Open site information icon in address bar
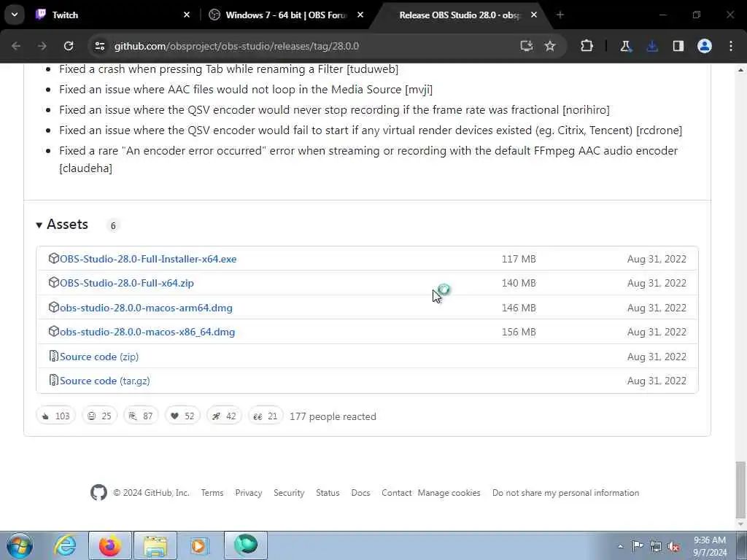Image resolution: width=747 pixels, height=560 pixels. click(x=99, y=46)
